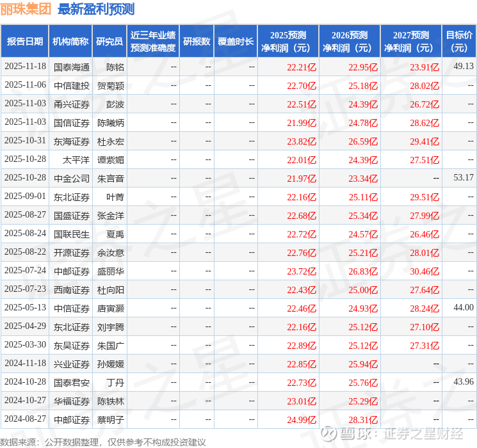Click the 29.51亿 forecast value
This screenshot has width=477, height=448.
pyautogui.click(x=424, y=197)
